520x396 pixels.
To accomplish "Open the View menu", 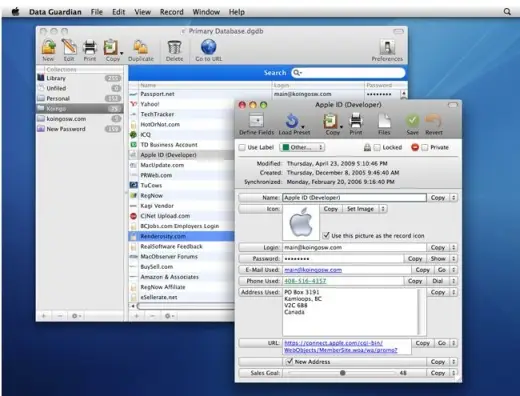I will [142, 12].
